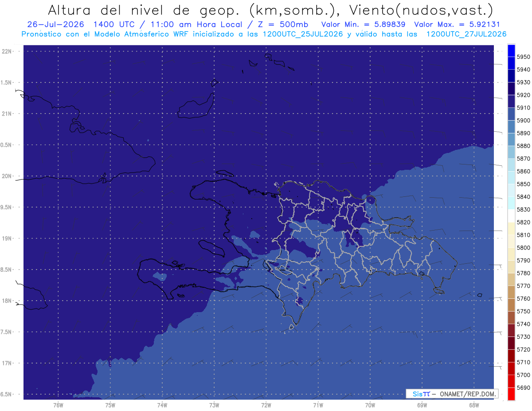Image resolution: width=532 pixels, height=411 pixels.
Task: Click the '71W' longitude axis label
Action: click(318, 405)
